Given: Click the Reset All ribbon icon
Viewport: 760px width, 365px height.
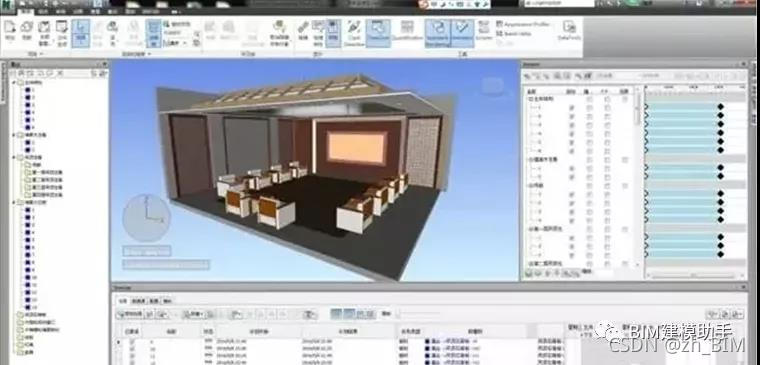Looking at the screenshot, I should (x=45, y=32).
